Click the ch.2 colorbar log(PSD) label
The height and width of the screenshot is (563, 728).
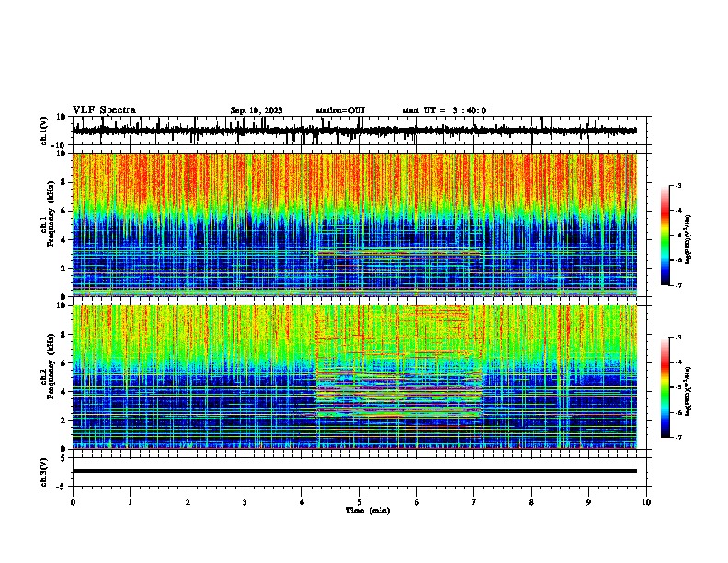click(x=688, y=391)
